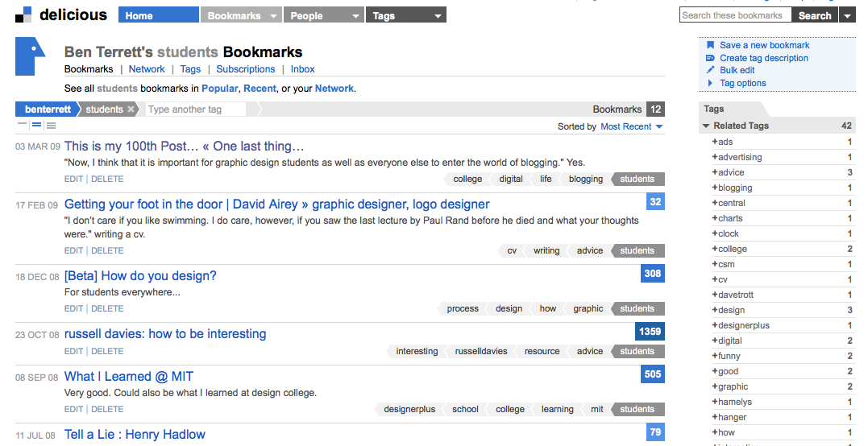This screenshot has width=868, height=446.
Task: Remove the students tag with its x icon
Action: pos(131,109)
